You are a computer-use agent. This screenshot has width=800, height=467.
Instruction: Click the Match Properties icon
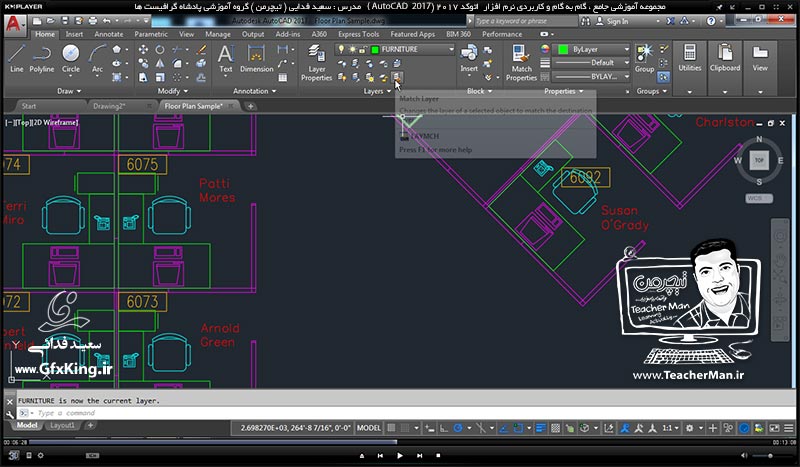click(521, 62)
